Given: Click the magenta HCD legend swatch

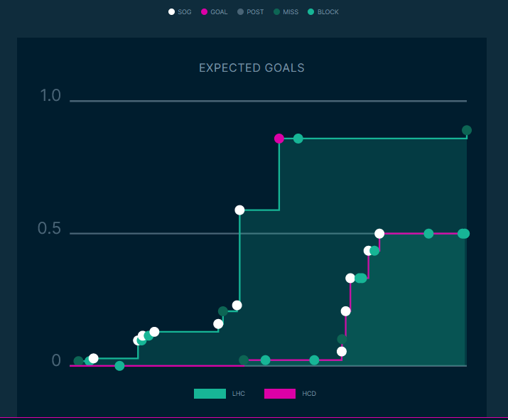Looking at the screenshot, I should click(x=280, y=394).
